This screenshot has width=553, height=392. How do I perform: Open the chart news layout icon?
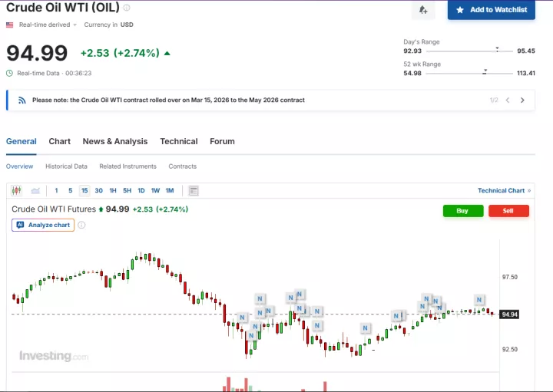pyautogui.click(x=194, y=190)
